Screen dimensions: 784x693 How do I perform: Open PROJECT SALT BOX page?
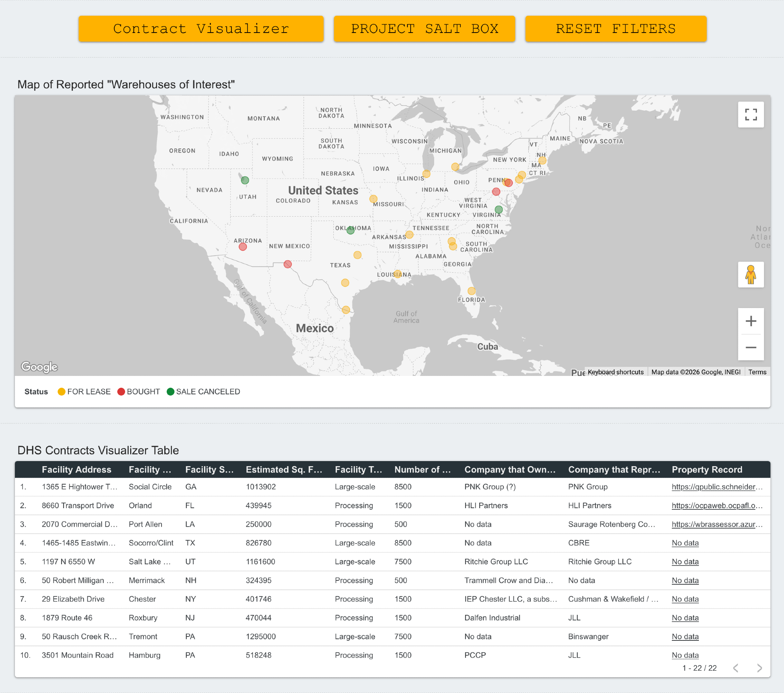coord(424,29)
